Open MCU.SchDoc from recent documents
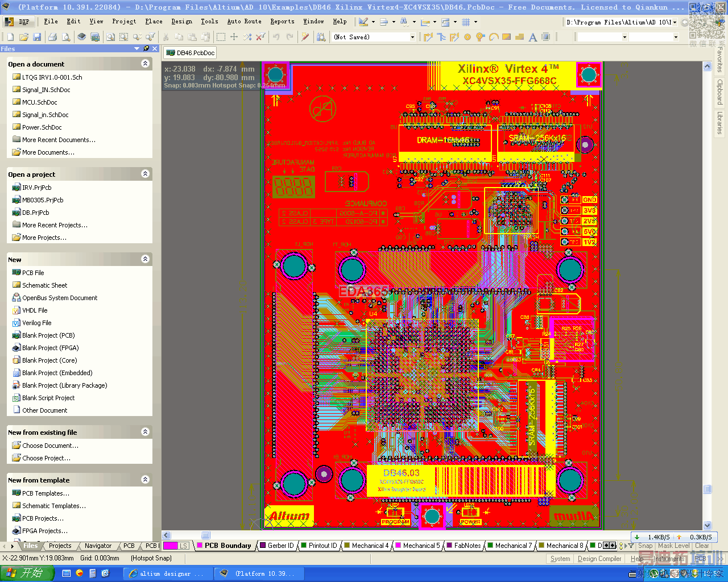This screenshot has height=582, width=728. (x=39, y=102)
